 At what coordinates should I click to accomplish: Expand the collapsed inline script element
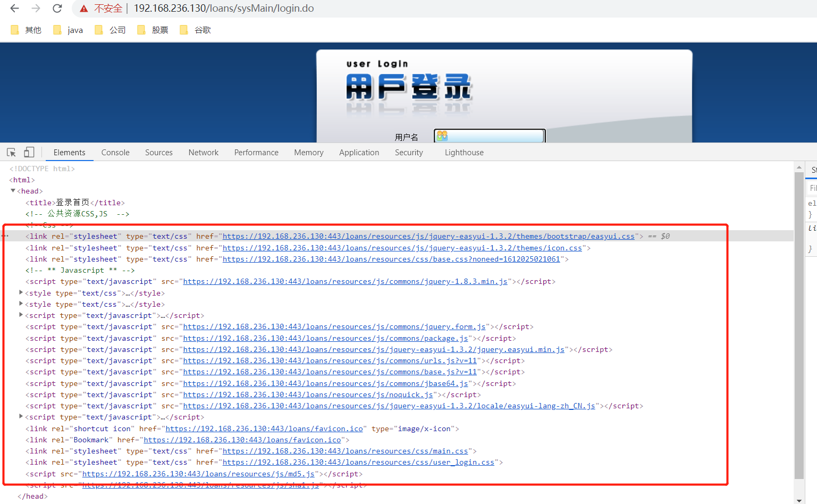20,315
